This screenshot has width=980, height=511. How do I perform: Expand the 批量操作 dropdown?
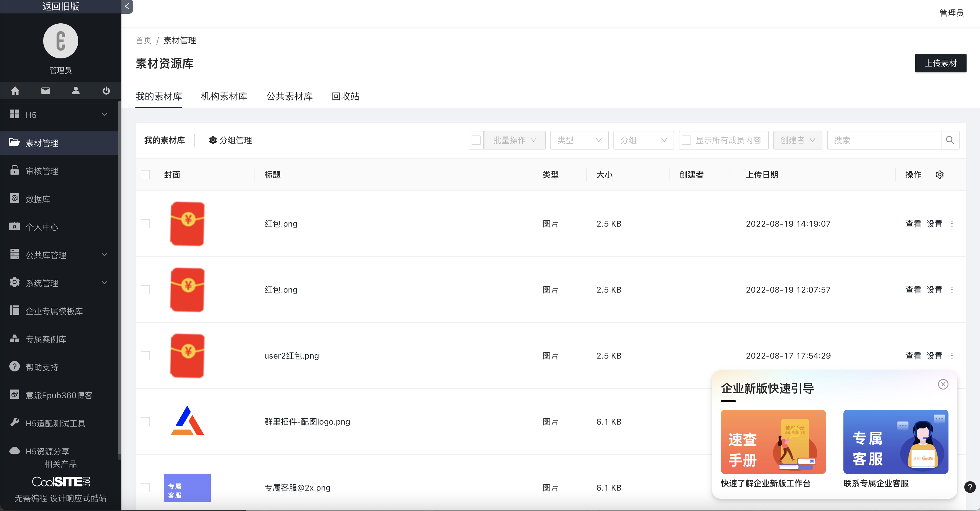click(x=514, y=140)
